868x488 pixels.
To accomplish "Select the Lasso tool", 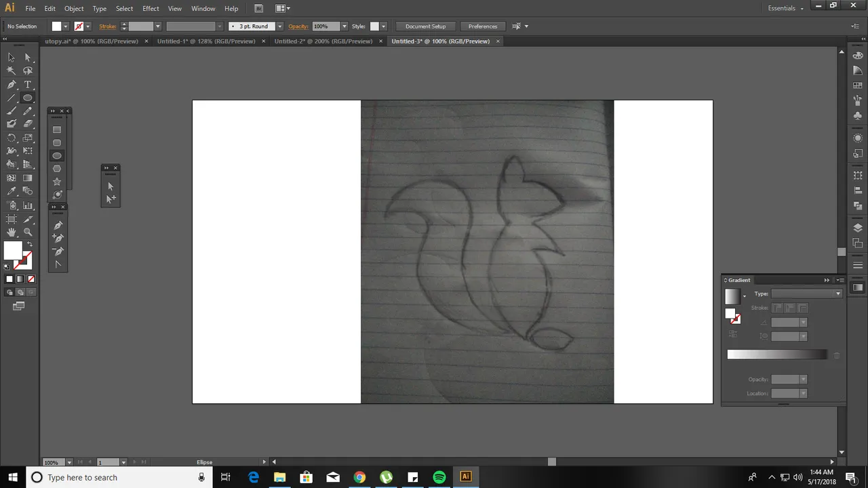I will pos(28,71).
